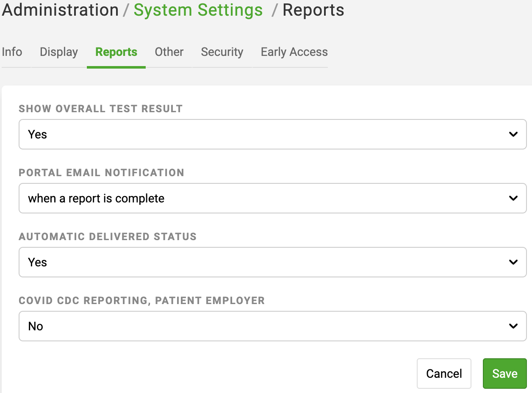Switch to the Info tab
Screen dimensions: 532x393
[x=12, y=52]
